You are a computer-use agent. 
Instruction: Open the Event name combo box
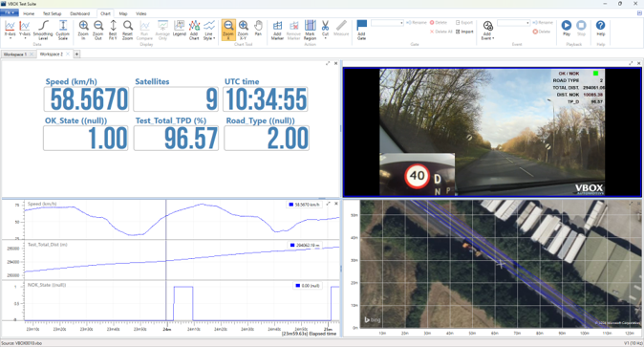[513, 23]
